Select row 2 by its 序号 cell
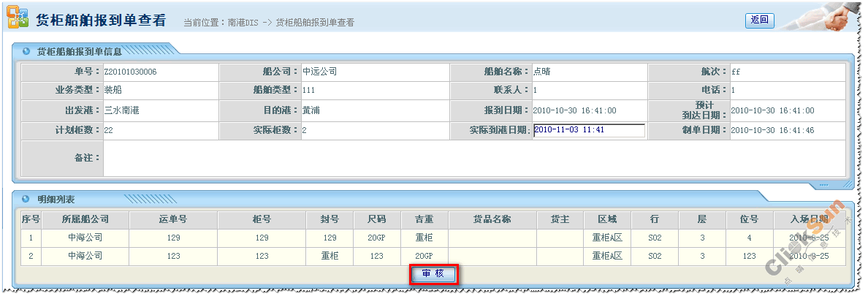This screenshot has width=868, height=299. pos(31,257)
